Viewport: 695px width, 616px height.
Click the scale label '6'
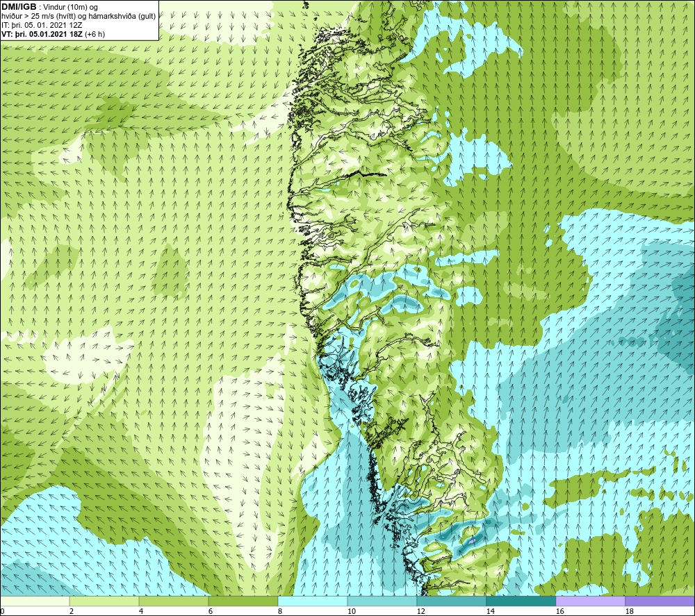click(x=210, y=612)
